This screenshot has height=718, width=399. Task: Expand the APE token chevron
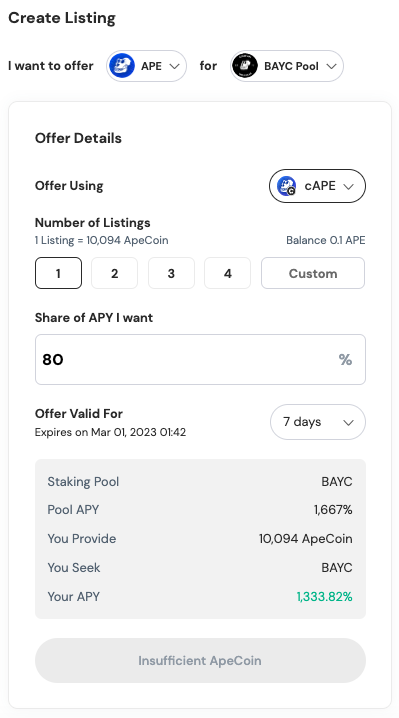tap(174, 66)
